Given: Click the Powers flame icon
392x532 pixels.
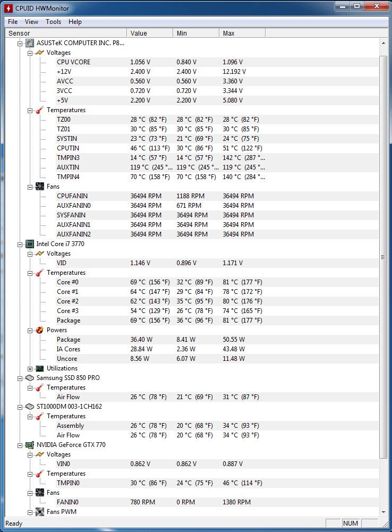Looking at the screenshot, I should pyautogui.click(x=40, y=330).
